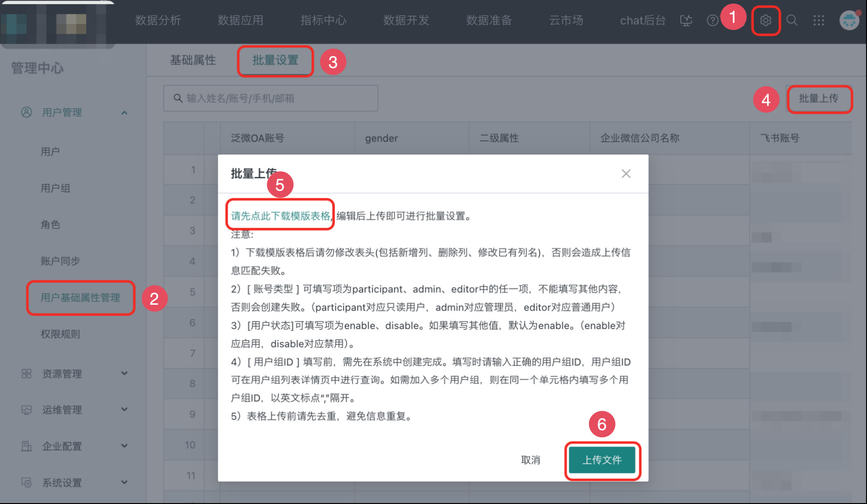The width and height of the screenshot is (867, 504).
Task: Click the help question mark icon
Action: (712, 21)
